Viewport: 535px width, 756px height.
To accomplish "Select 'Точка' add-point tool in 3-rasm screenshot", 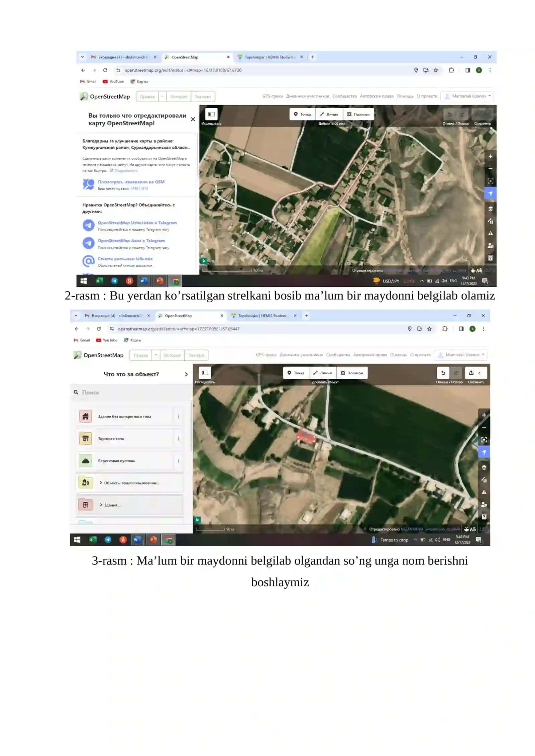I will pos(296,373).
